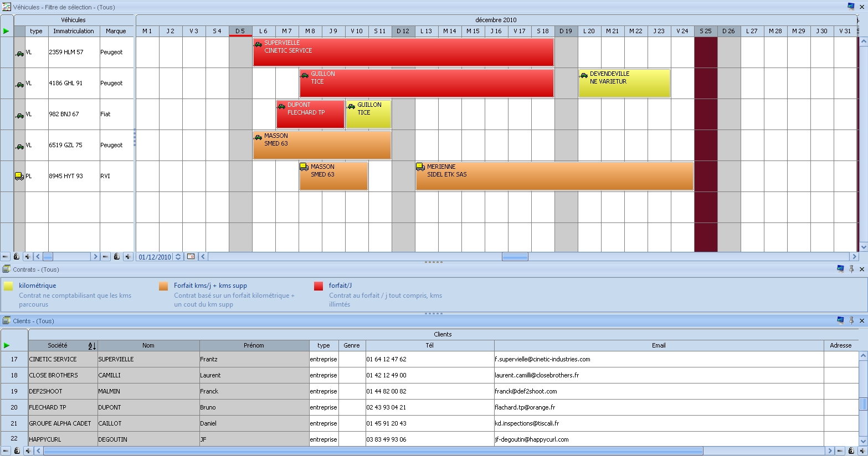Click the green arrow icon above the vehicle rows
The image size is (868, 456).
point(7,31)
